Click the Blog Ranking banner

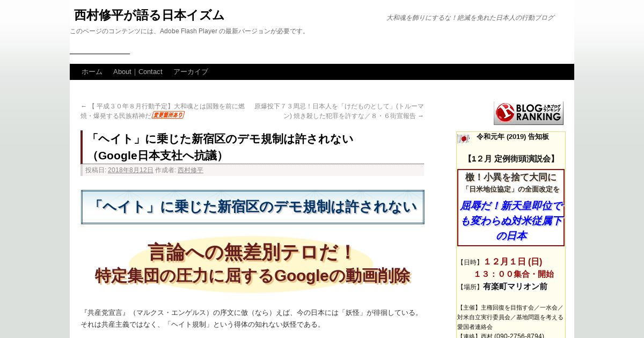pyautogui.click(x=529, y=113)
